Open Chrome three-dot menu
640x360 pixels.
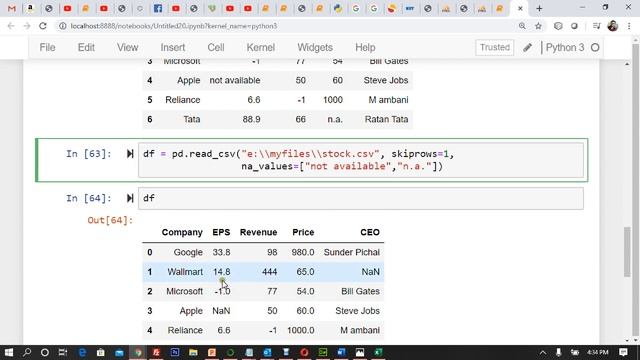(x=629, y=26)
